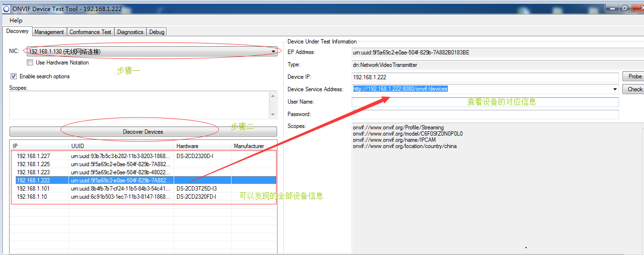Select device row 192.168.1.101

(x=144, y=189)
